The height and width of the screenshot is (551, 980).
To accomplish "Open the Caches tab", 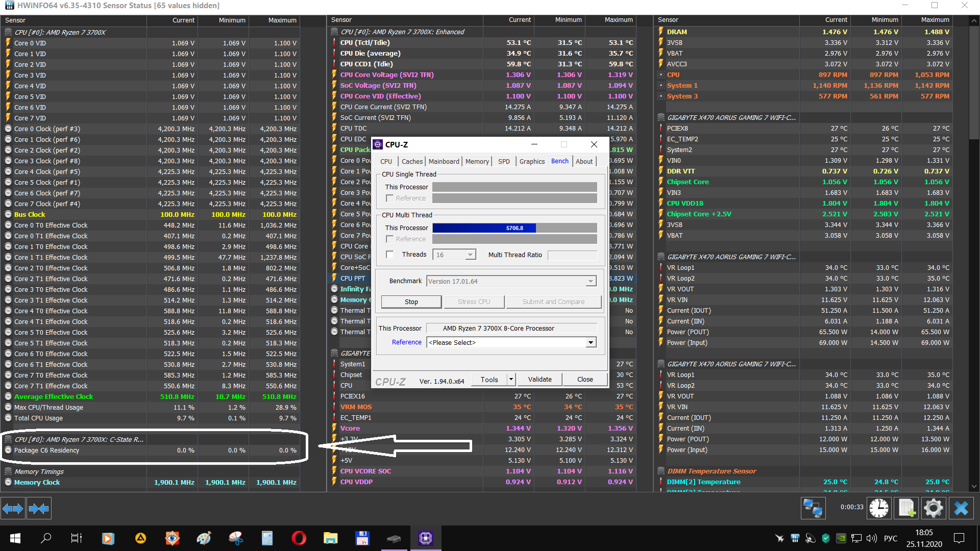I will pyautogui.click(x=412, y=161).
